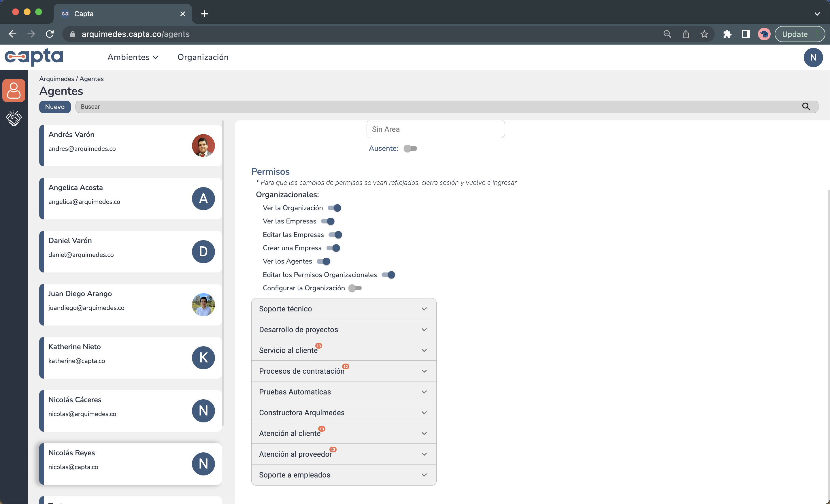Click the Capta logo
This screenshot has width=830, height=504.
34,57
